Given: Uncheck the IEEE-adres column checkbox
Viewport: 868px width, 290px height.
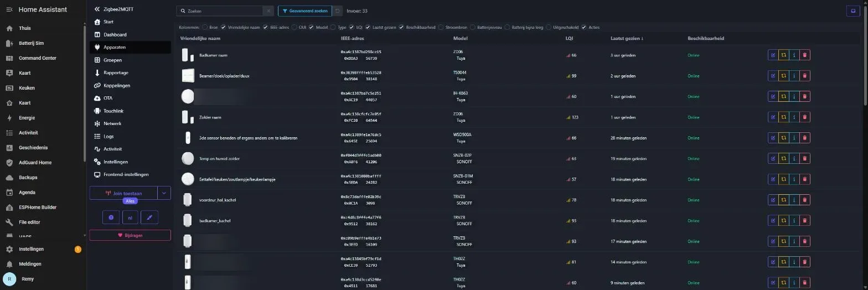Looking at the screenshot, I should coord(265,27).
